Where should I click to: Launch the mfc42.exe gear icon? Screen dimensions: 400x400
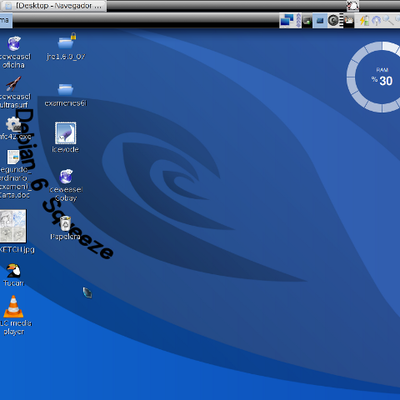(14, 124)
